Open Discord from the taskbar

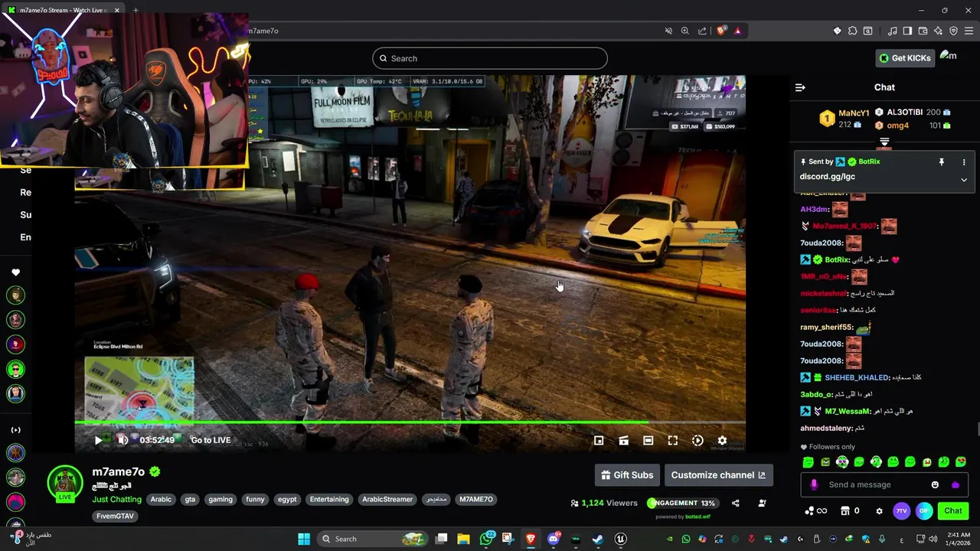(x=554, y=539)
